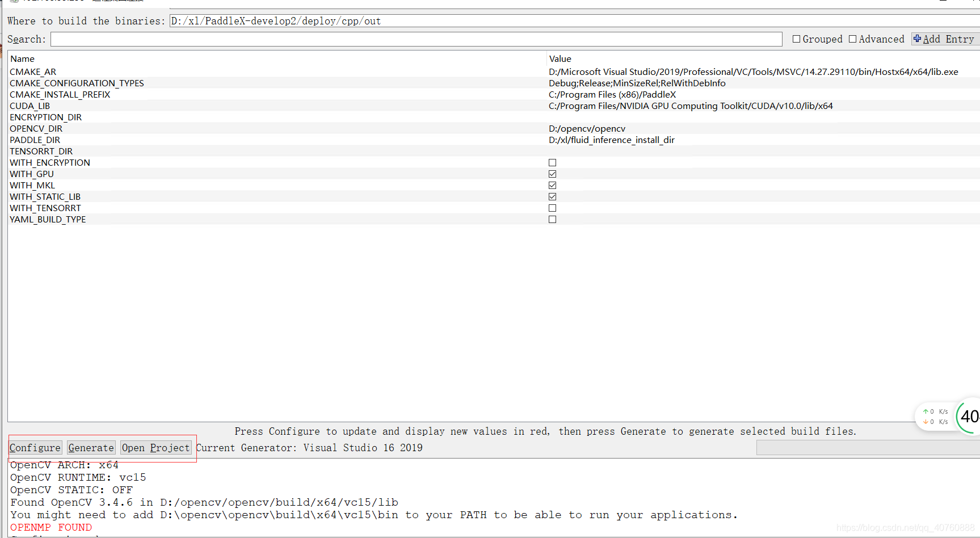This screenshot has height=538, width=980.
Task: Click the Value column header
Action: click(560, 59)
